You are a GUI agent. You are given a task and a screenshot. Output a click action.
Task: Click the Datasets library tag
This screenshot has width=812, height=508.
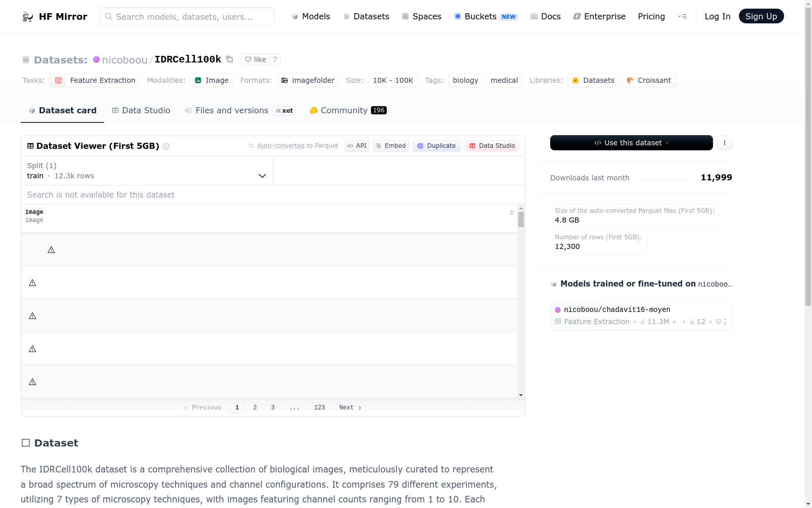pyautogui.click(x=593, y=80)
